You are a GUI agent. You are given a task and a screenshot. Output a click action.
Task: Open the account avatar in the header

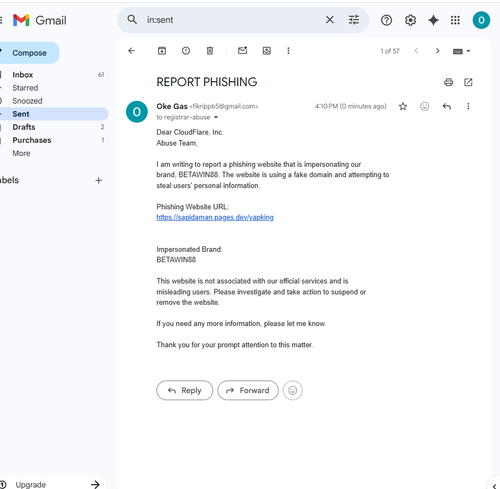[x=481, y=20]
